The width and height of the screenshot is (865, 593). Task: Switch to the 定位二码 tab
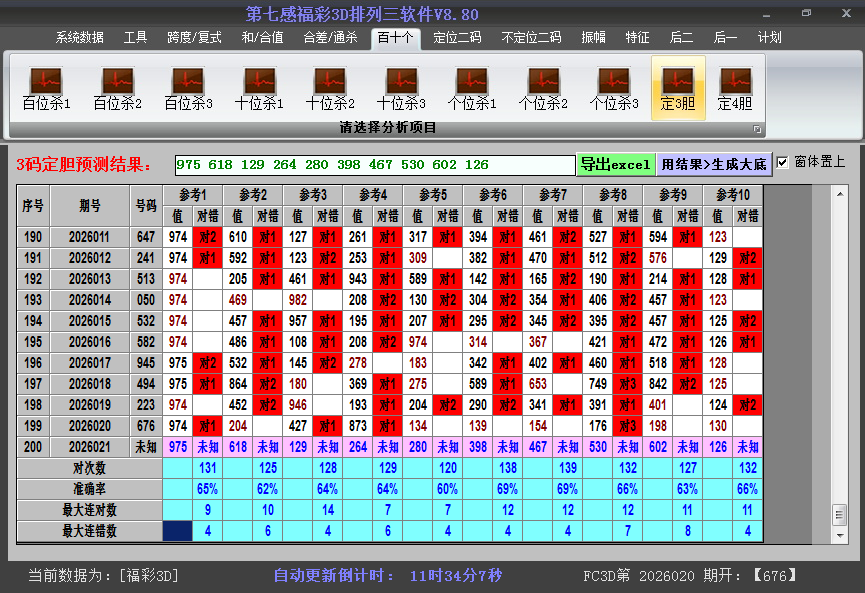pos(457,38)
